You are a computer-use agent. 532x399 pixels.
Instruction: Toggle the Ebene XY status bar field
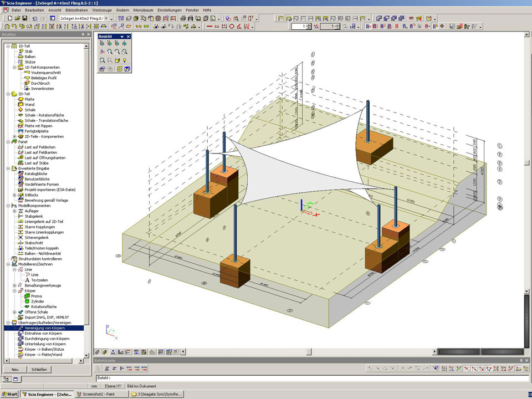pyautogui.click(x=114, y=386)
